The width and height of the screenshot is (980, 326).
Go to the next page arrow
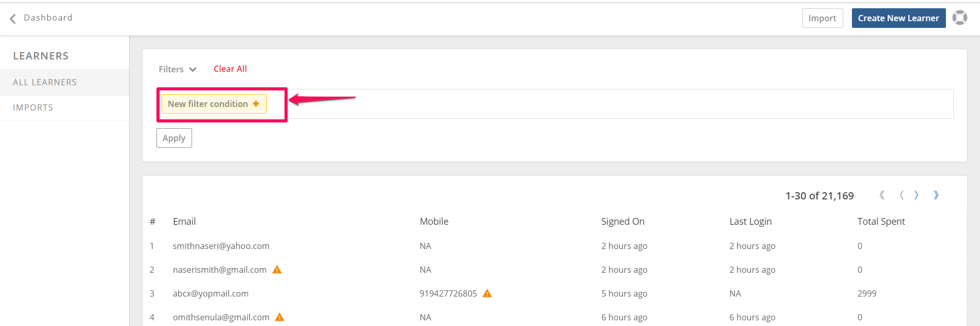click(916, 195)
